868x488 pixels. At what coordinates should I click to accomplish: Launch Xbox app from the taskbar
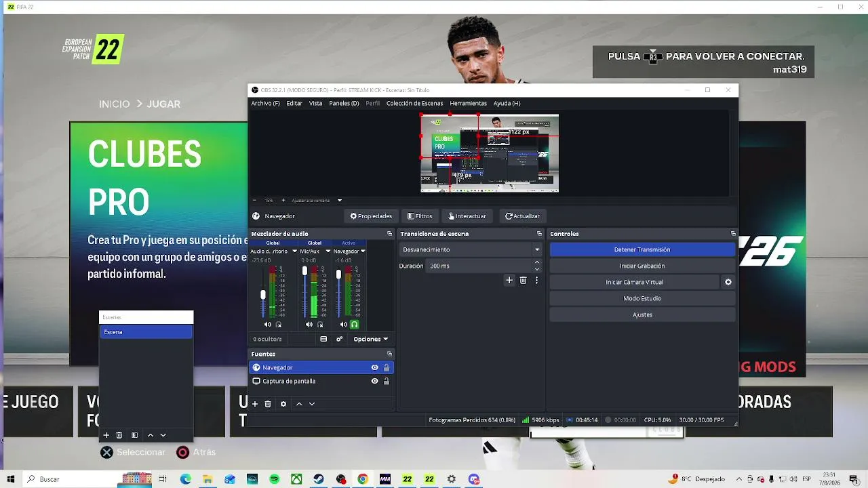296,479
